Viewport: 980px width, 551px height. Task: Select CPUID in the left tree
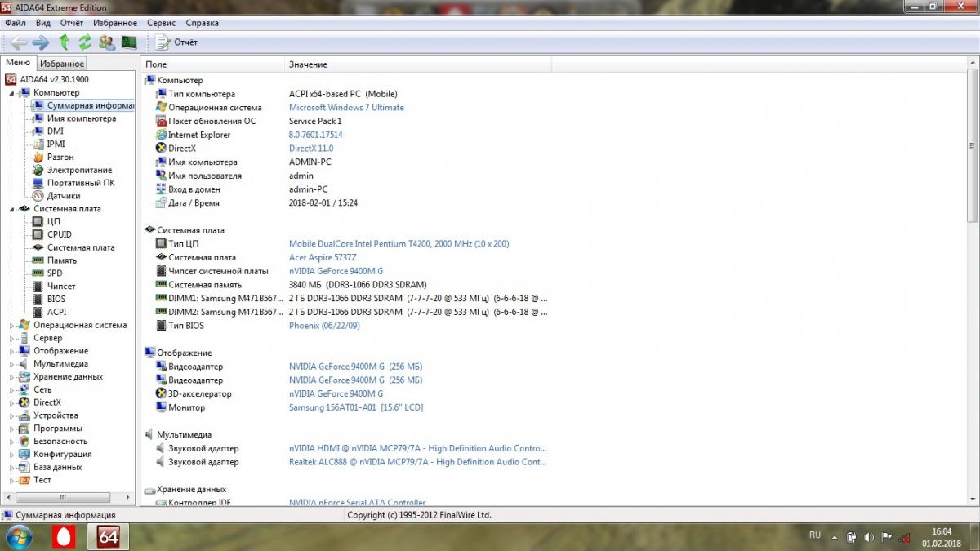point(60,234)
